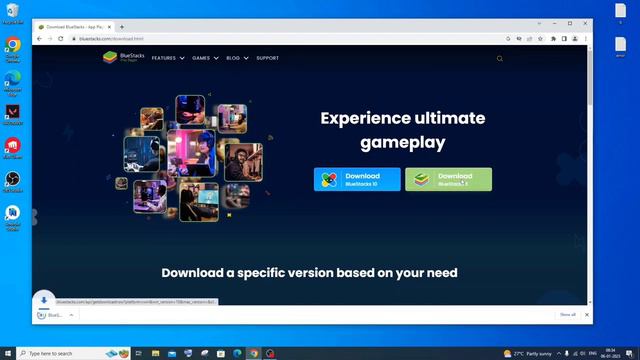The height and width of the screenshot is (360, 640).
Task: Click the share icon in the address bar
Action: (x=529, y=38)
